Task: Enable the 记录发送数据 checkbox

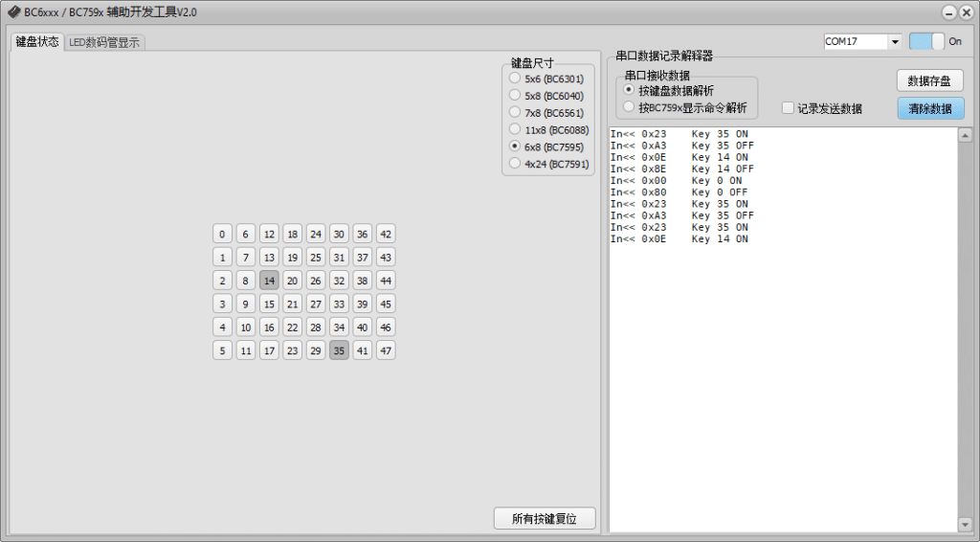Action: (x=788, y=108)
